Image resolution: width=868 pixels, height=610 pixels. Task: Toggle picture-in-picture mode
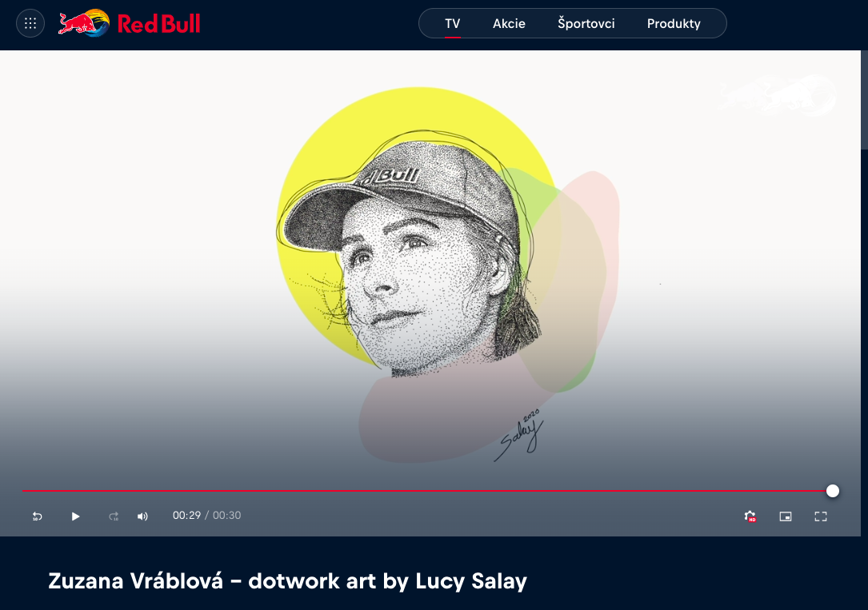pos(786,516)
